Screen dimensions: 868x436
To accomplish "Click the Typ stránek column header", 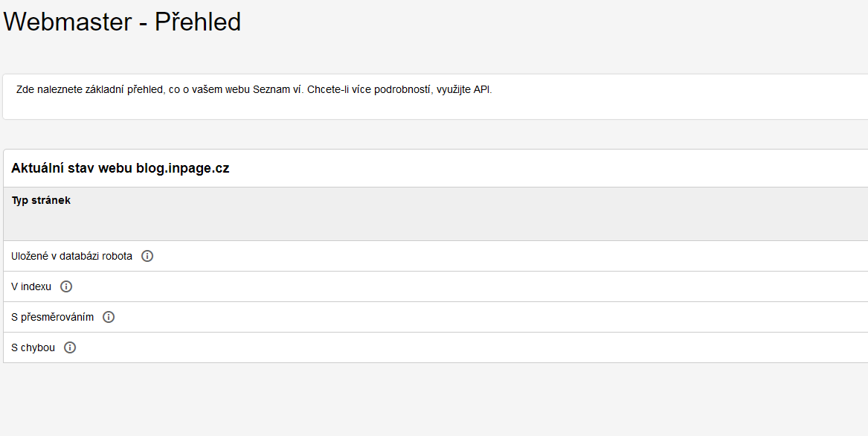I will (41, 201).
